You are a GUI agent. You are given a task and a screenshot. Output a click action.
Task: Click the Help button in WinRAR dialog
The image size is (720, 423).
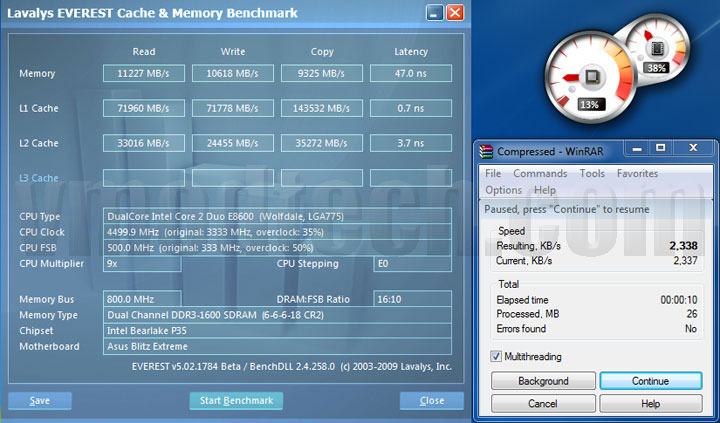tap(651, 403)
